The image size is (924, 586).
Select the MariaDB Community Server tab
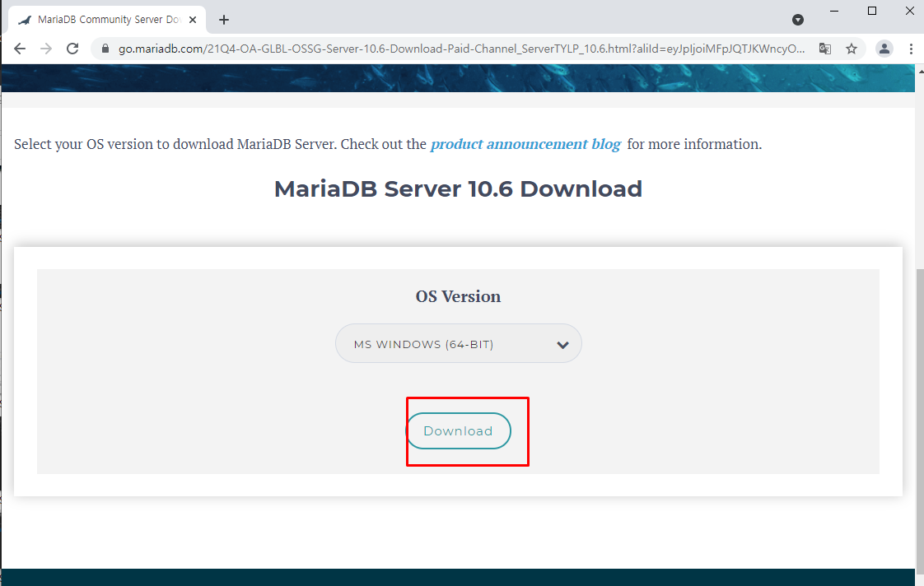(107, 20)
